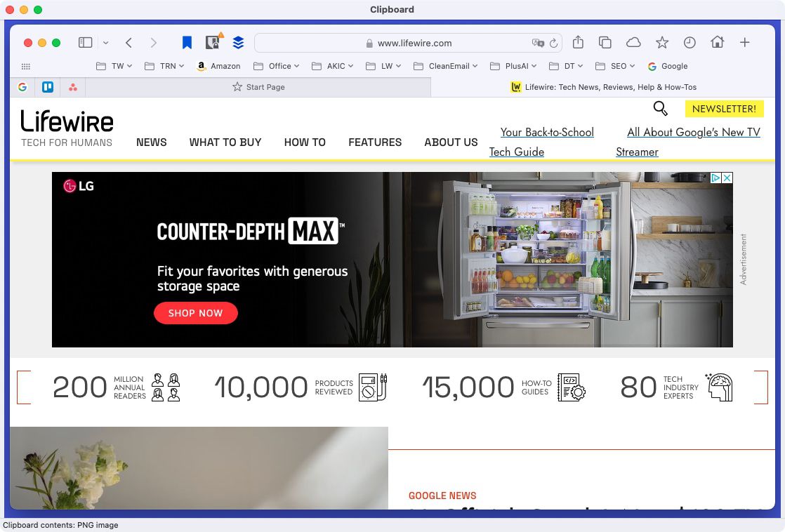Click the Share icon in the toolbar
785x532 pixels.
(x=578, y=43)
